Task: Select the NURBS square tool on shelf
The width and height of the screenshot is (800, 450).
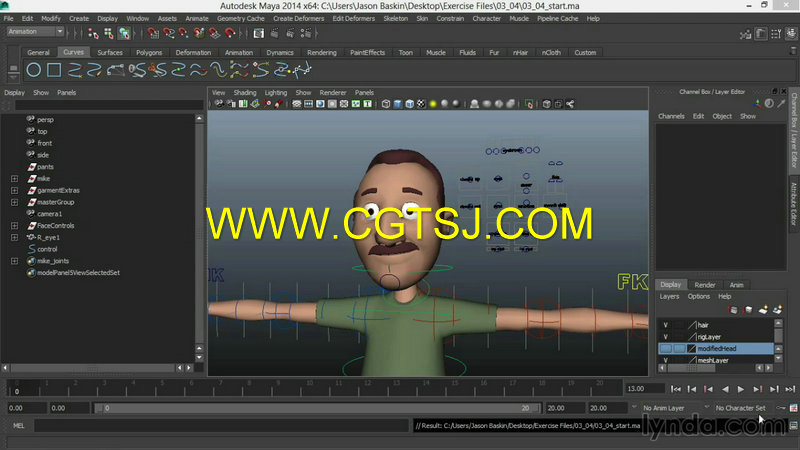Action: pos(54,70)
